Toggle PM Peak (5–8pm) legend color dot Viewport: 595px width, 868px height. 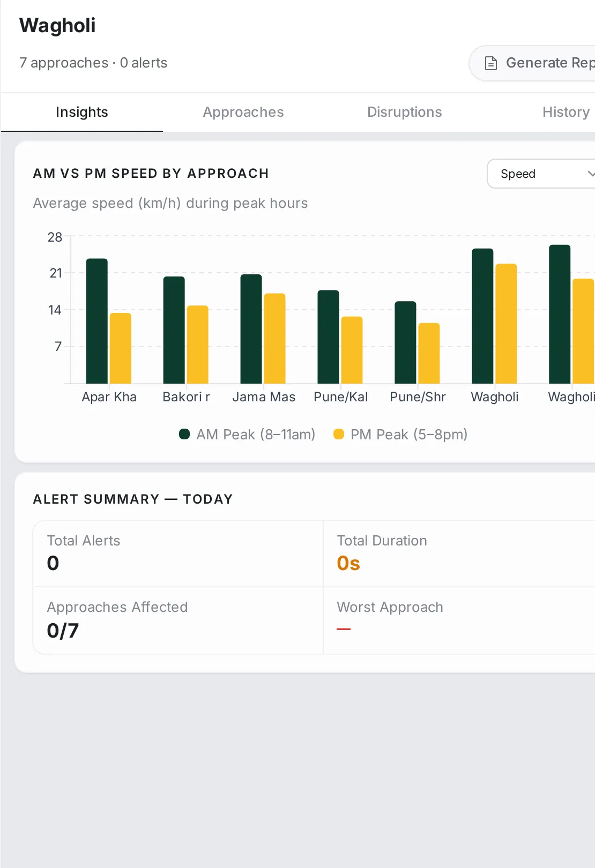tap(339, 434)
